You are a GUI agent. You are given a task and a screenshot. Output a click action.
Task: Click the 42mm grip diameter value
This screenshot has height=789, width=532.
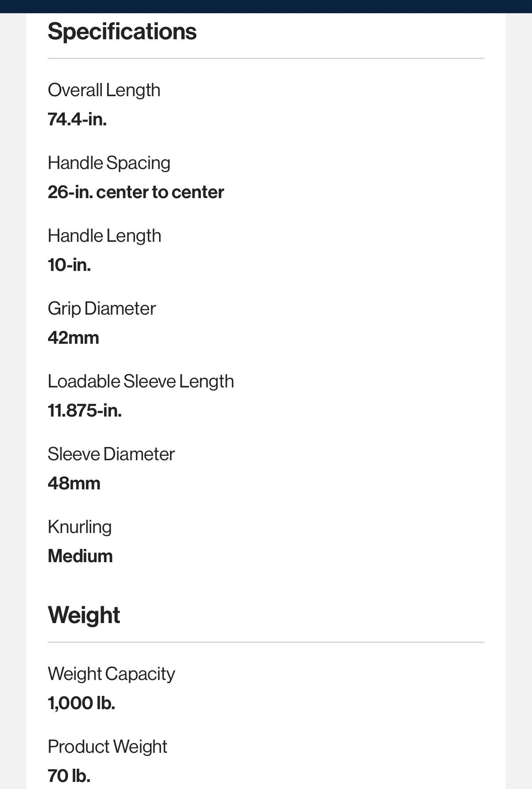click(73, 338)
